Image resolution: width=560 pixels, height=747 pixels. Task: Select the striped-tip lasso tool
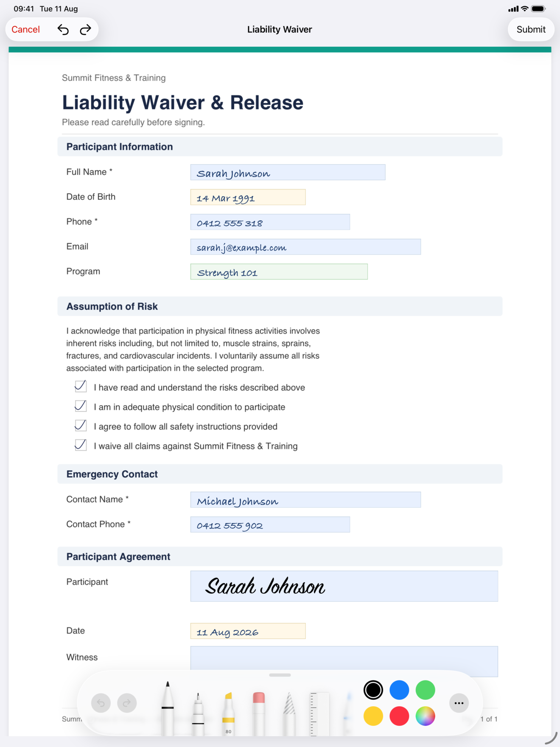click(x=289, y=714)
